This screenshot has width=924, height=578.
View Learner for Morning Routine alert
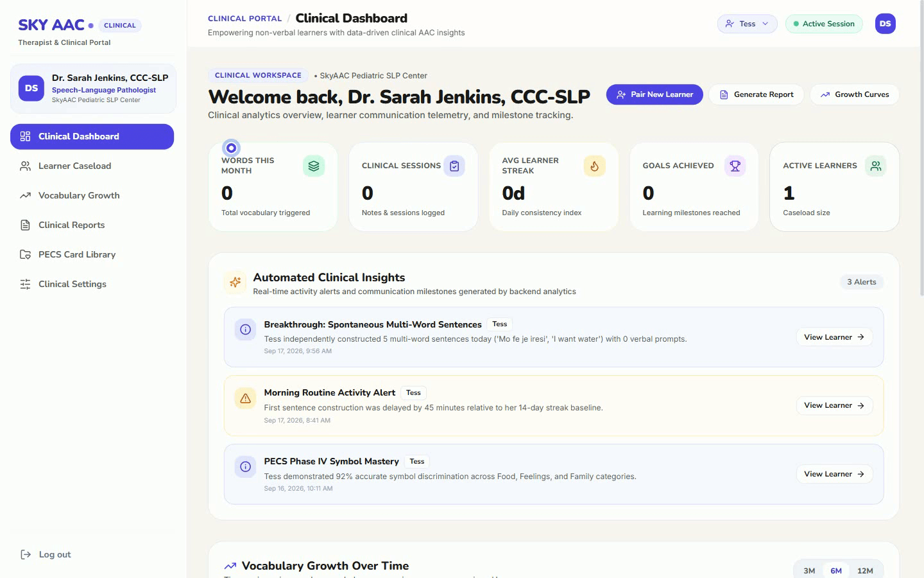point(834,405)
